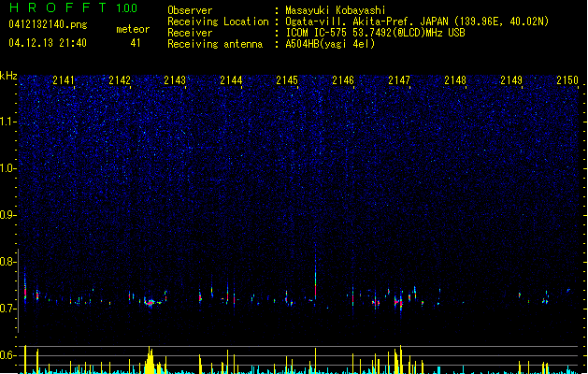Select the file name 0412132140.png

[48, 24]
